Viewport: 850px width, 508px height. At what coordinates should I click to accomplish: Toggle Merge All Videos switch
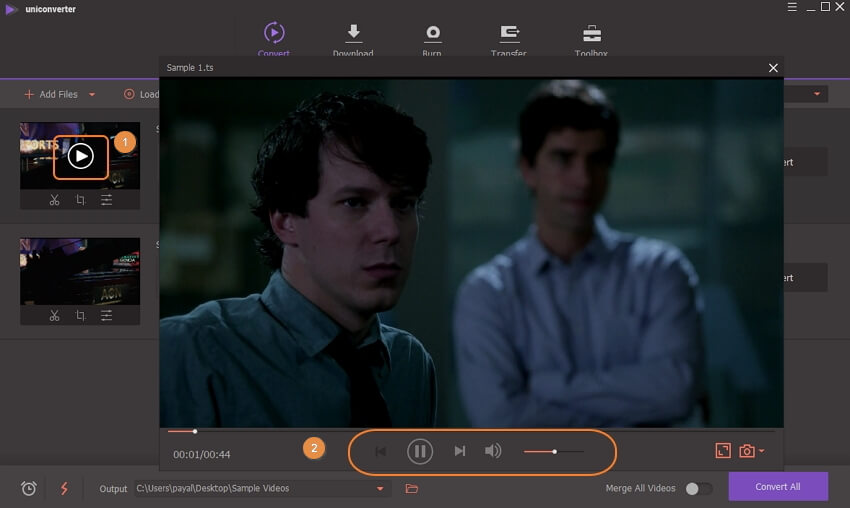coord(698,488)
